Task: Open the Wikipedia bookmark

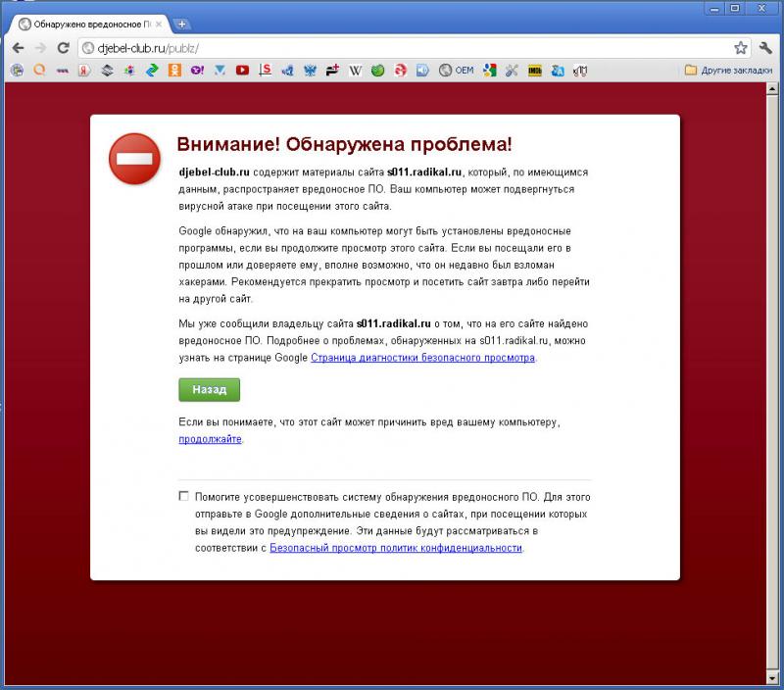Action: 355,71
